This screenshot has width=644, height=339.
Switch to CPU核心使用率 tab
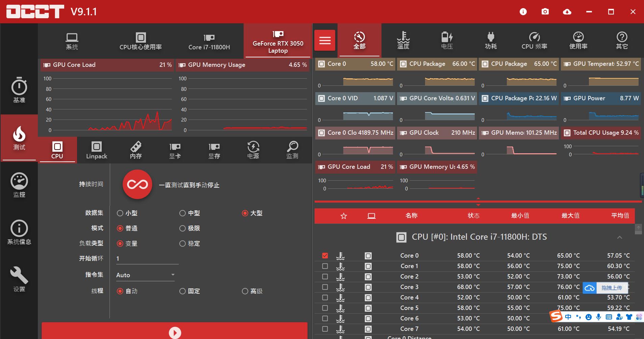141,42
